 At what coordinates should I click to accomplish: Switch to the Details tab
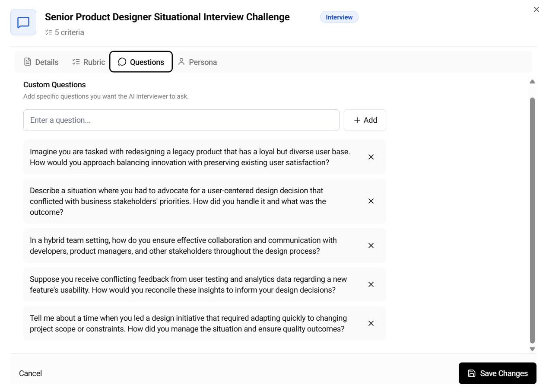[x=41, y=62]
